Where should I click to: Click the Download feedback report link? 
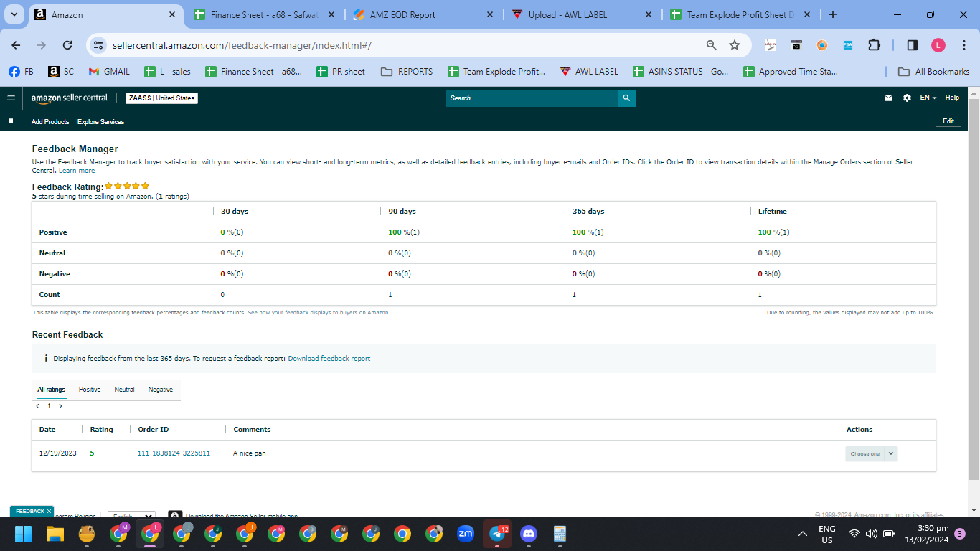tap(329, 358)
